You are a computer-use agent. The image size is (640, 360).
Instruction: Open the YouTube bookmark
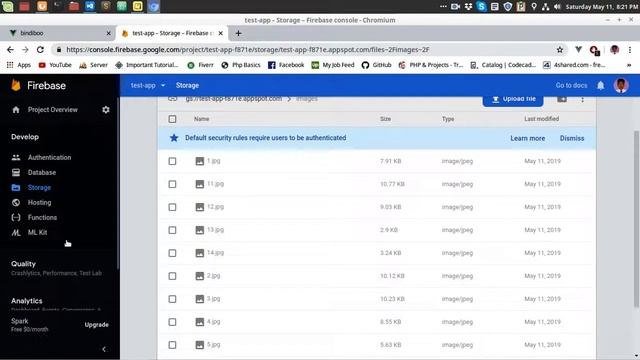(55, 65)
